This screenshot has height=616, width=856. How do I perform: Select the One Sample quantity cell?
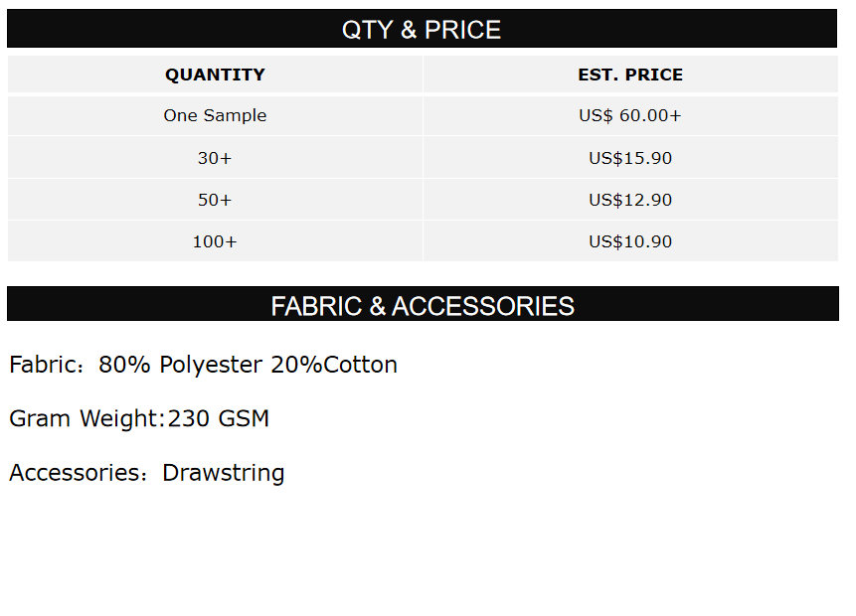click(215, 115)
